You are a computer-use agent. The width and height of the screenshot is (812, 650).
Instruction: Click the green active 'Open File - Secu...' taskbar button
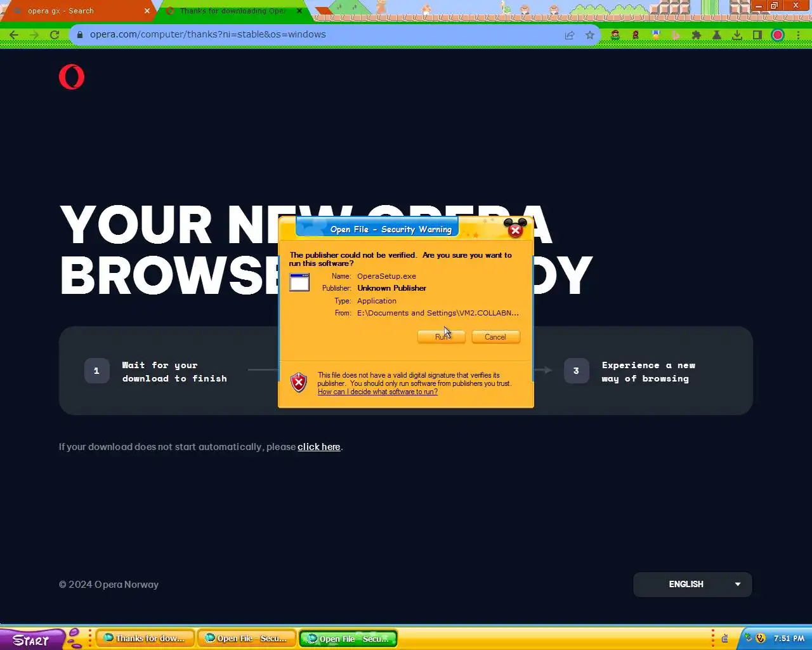pos(348,639)
